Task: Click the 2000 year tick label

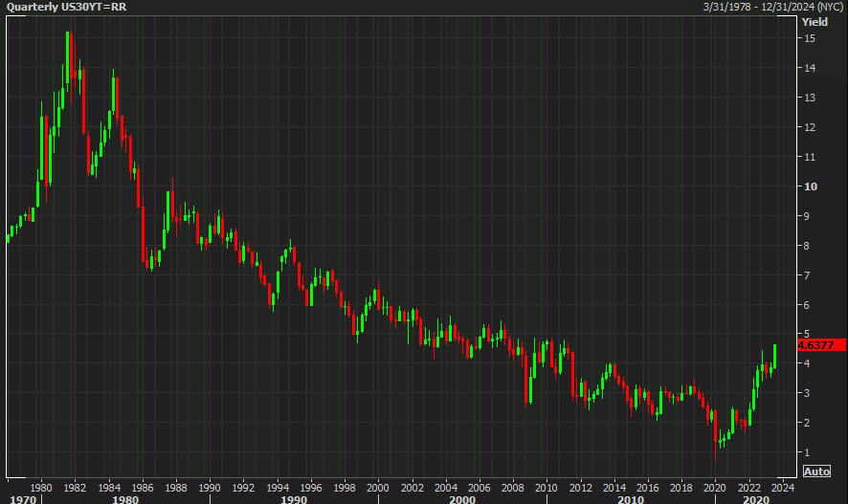Action: click(378, 488)
